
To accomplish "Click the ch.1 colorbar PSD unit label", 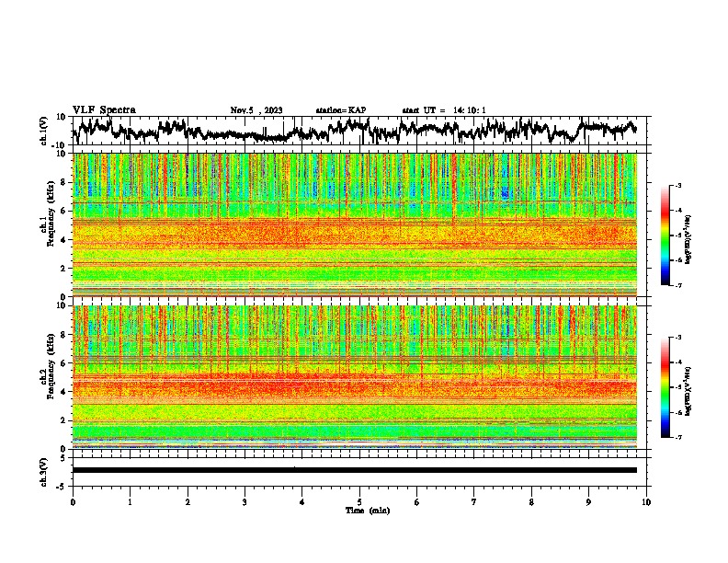I will [x=688, y=240].
